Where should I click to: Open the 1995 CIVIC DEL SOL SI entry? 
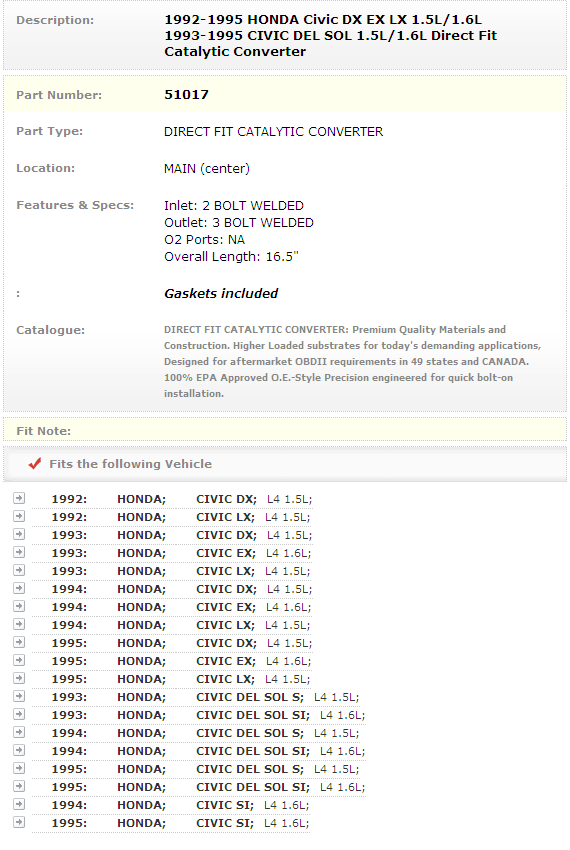tap(198, 787)
